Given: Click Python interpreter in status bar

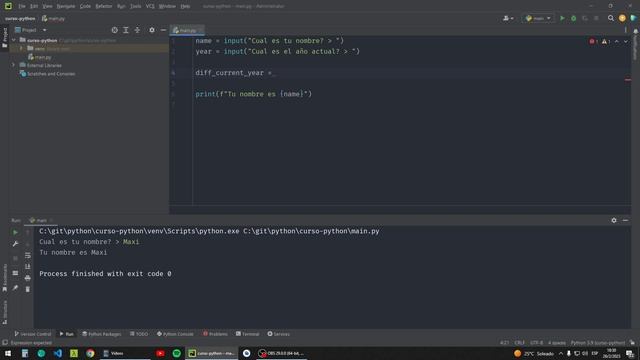Looking at the screenshot, I should (x=598, y=343).
